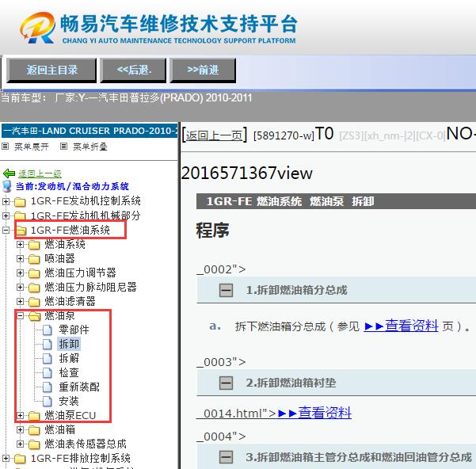Expand the 1GR-FE排放控制系统 node
This screenshot has width=476, height=469.
[x=6, y=459]
